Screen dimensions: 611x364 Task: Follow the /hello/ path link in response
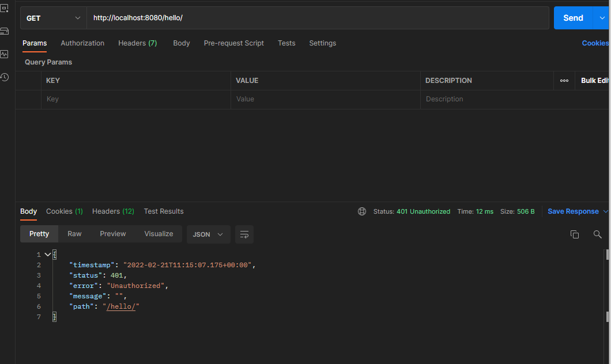(121, 307)
